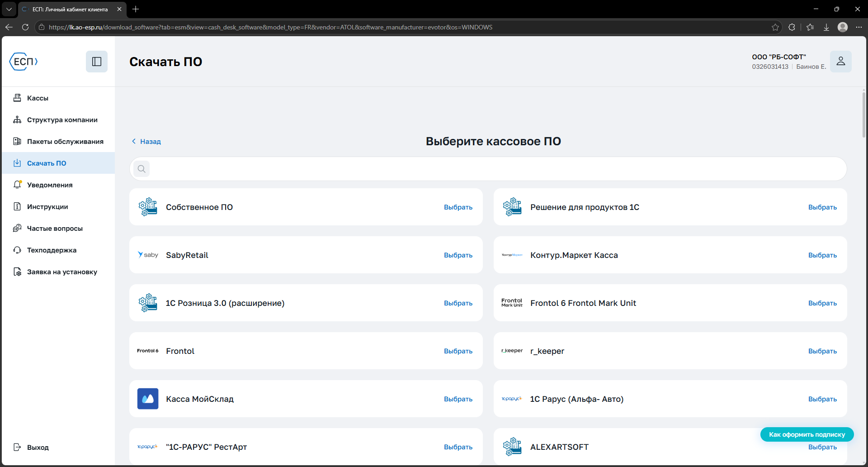Click the Контур.Маркет logo
Image resolution: width=868 pixels, height=467 pixels.
(x=512, y=255)
